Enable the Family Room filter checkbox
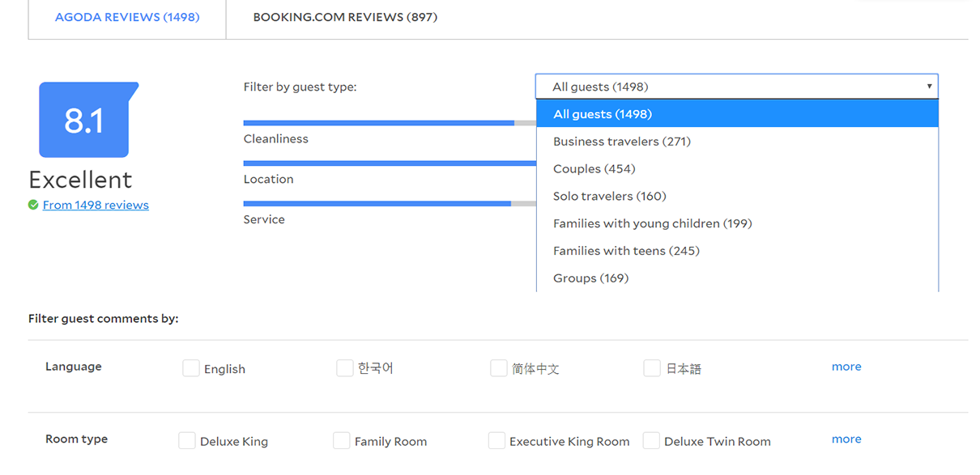 [342, 440]
